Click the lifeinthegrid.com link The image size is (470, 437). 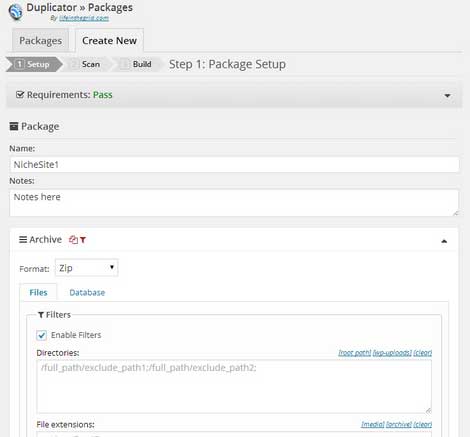coord(84,18)
